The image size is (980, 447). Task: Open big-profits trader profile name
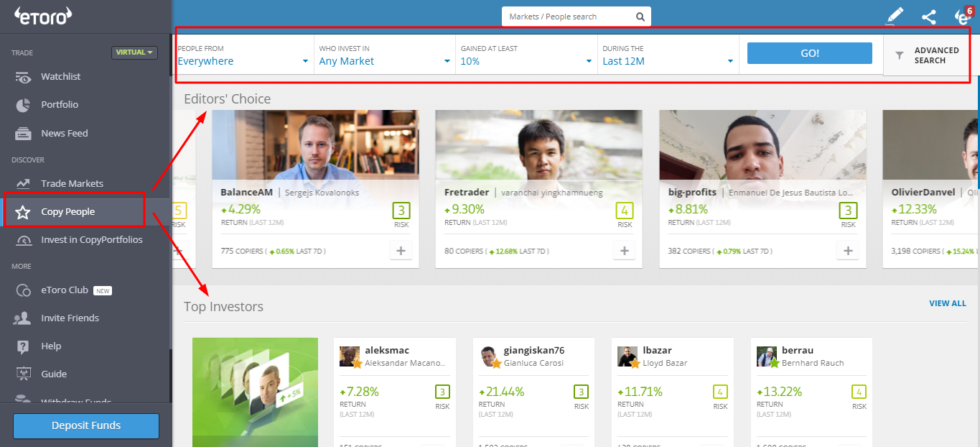[692, 193]
